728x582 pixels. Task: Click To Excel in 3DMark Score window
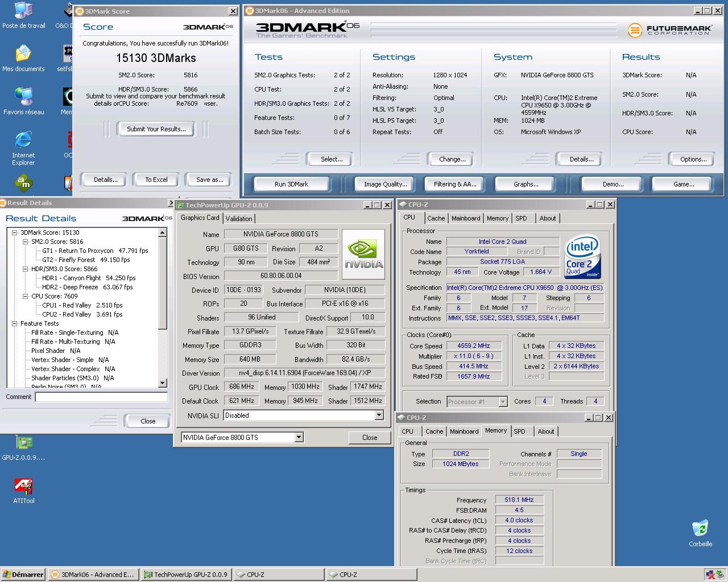click(x=156, y=180)
